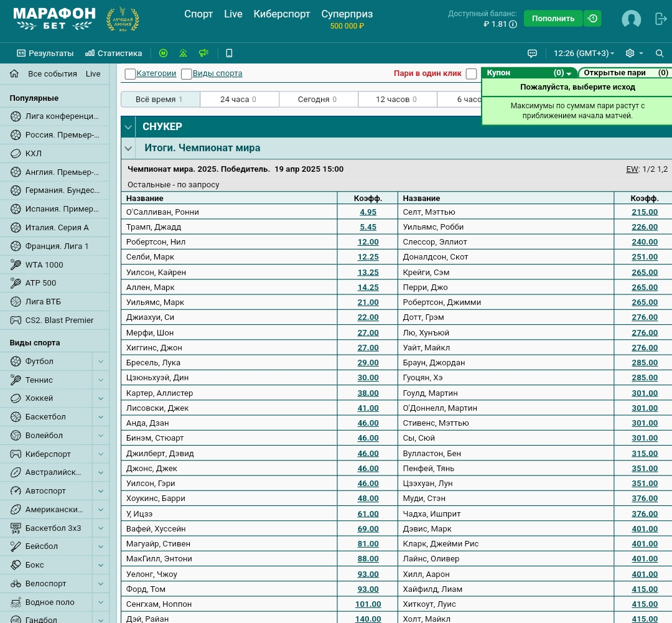Enable the Пари в один клик checkbox

tap(471, 74)
